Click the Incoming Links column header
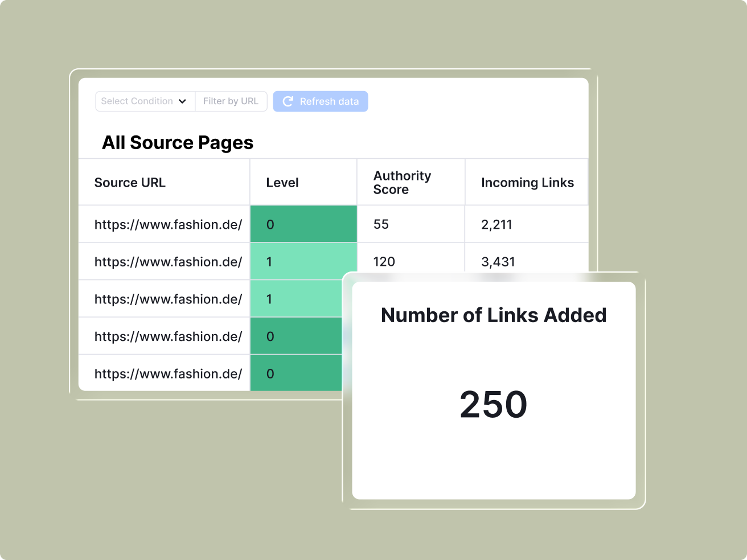This screenshot has width=747, height=560. [x=527, y=183]
